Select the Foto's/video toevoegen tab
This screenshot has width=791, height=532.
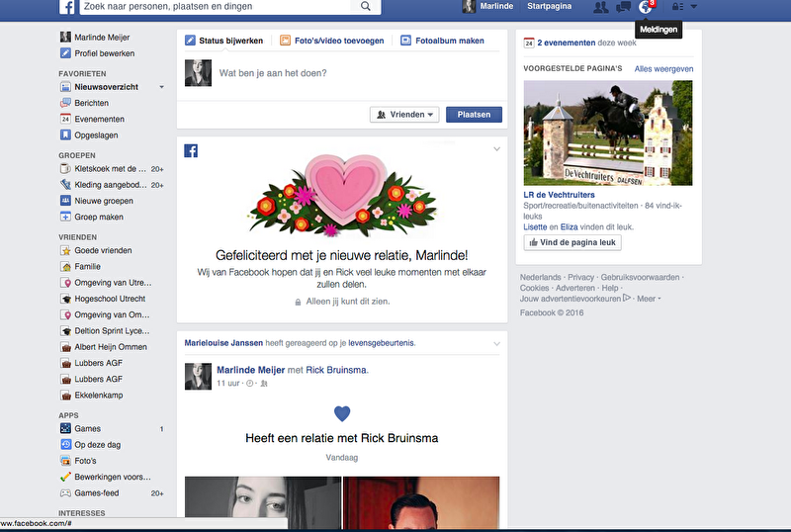[332, 41]
